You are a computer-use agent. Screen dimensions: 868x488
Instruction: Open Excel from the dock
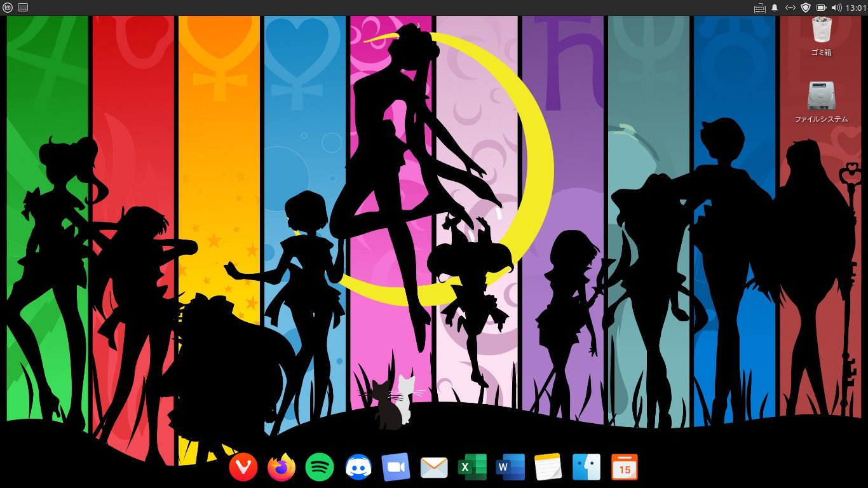point(472,467)
